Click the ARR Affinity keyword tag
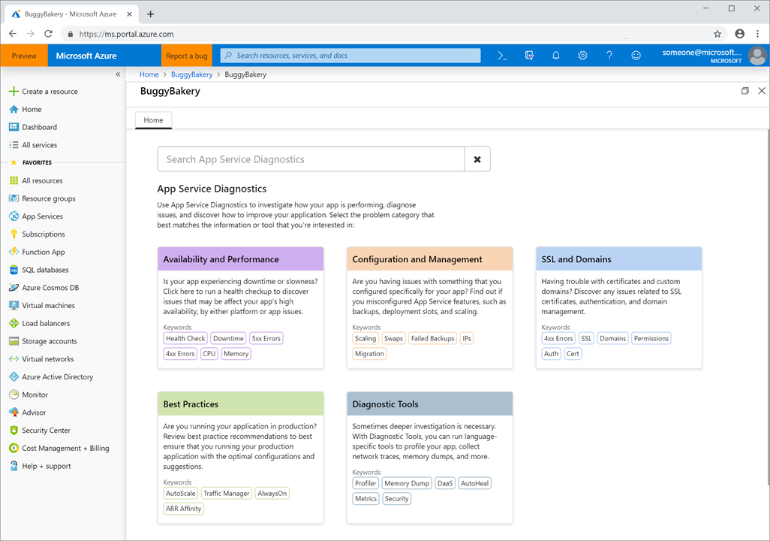This screenshot has height=541, width=770. tap(183, 509)
